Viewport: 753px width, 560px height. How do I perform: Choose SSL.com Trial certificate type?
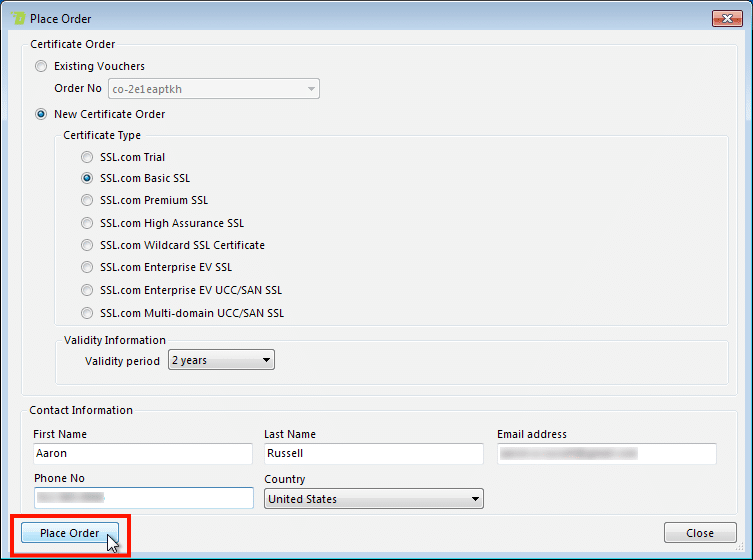(88, 157)
